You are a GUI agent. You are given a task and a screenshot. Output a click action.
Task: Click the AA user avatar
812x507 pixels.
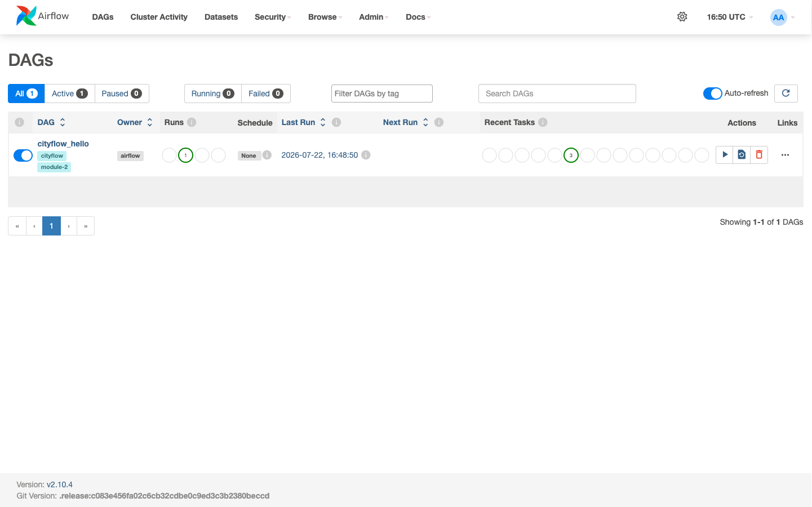pyautogui.click(x=778, y=17)
